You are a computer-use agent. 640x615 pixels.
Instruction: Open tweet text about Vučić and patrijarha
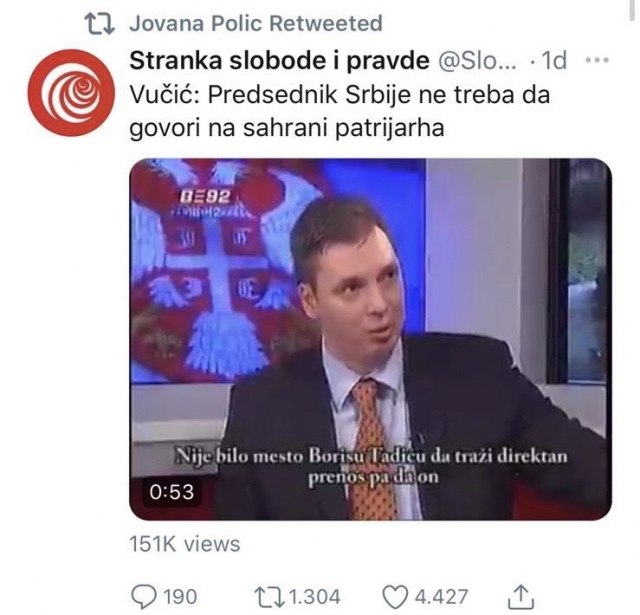click(340, 111)
